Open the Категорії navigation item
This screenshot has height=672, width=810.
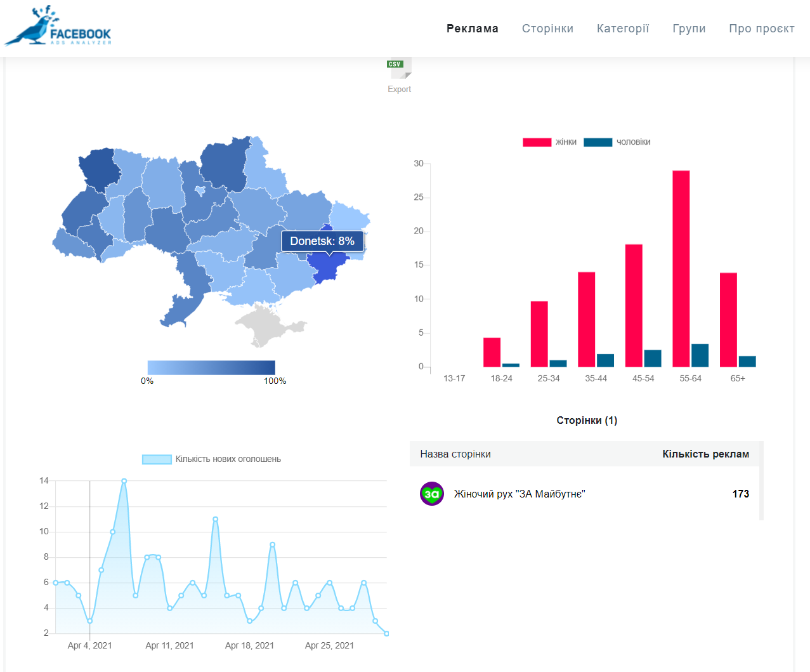[622, 29]
